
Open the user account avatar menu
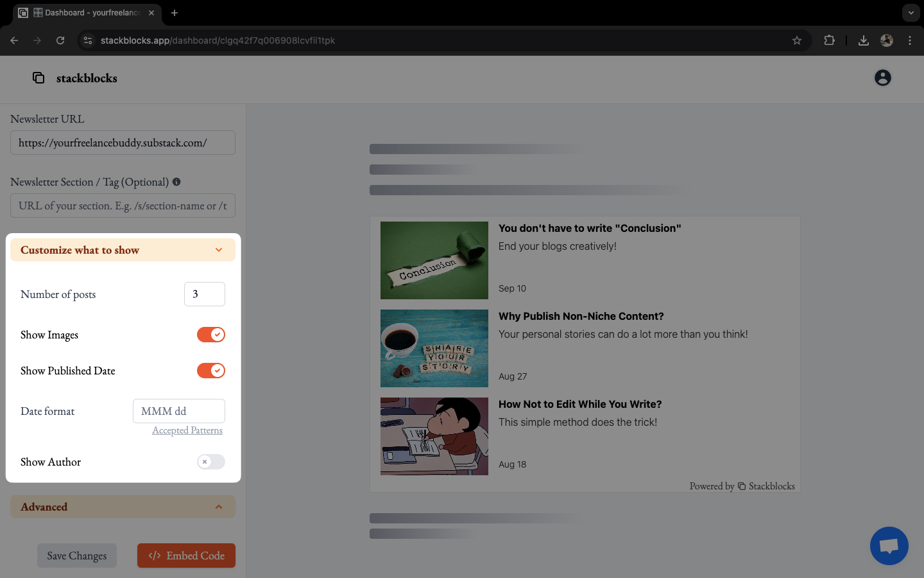883,78
